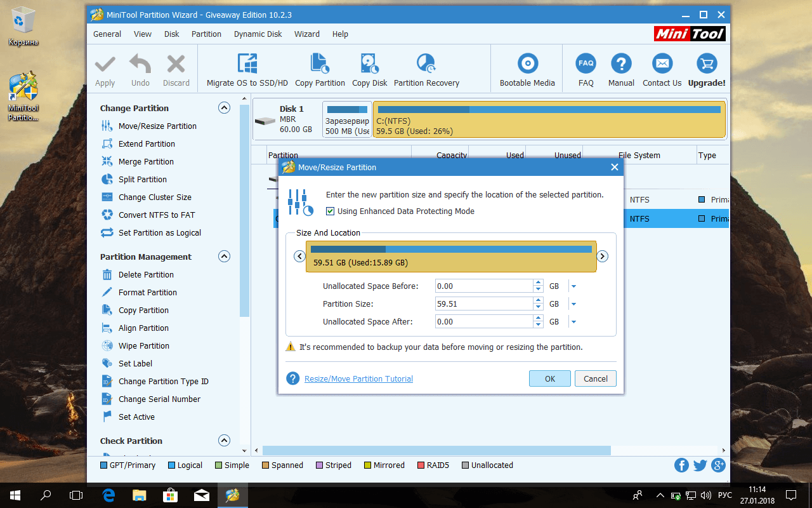Open the Mail app from taskbar
The width and height of the screenshot is (812, 508).
click(201, 495)
